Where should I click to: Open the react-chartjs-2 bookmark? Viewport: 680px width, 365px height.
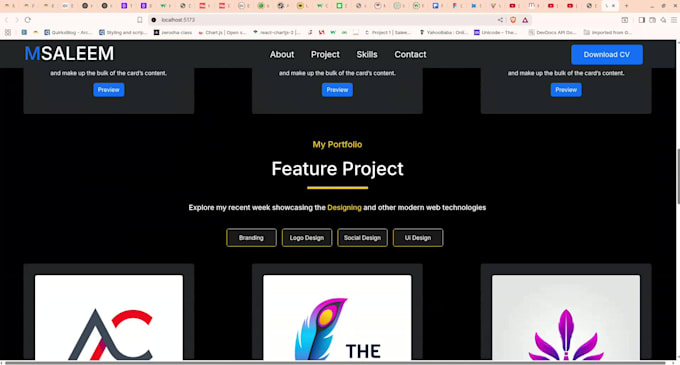(x=277, y=33)
